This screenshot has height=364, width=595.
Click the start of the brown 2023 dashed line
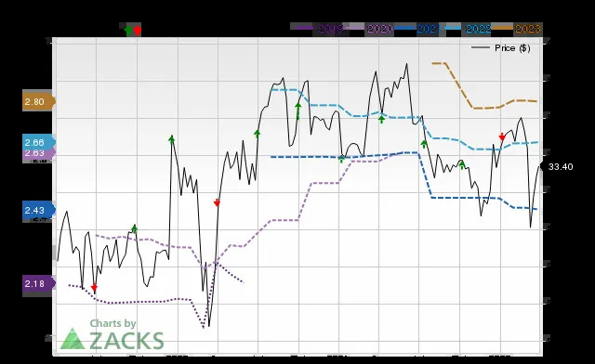(433, 63)
